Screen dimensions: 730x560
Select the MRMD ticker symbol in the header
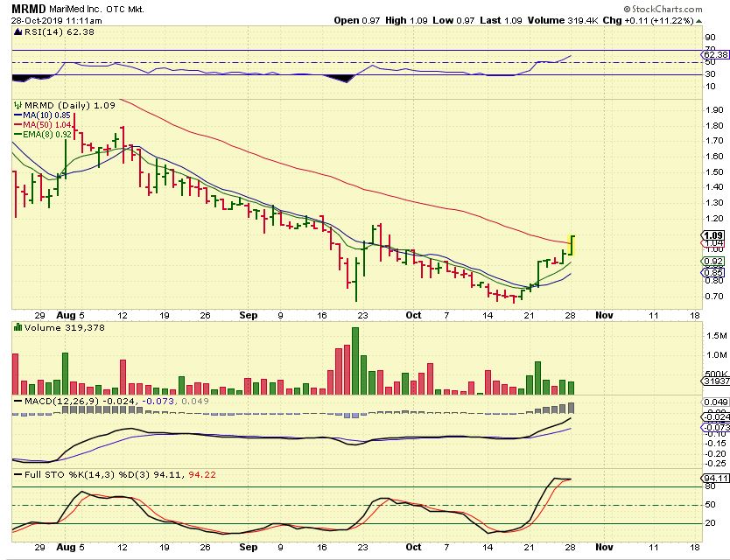click(29, 9)
